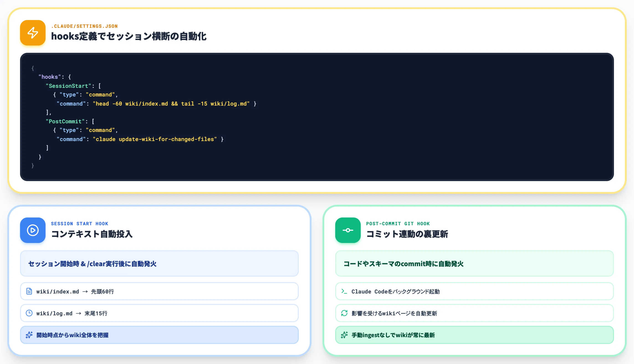Click the refresh icon beside 影響を受けるwikiページ
This screenshot has width=634, height=364.
[x=344, y=313]
